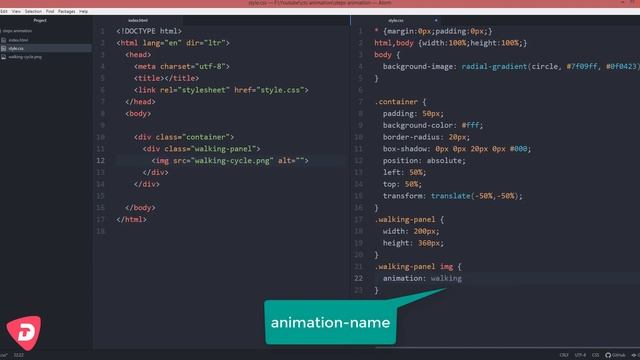Click the file icon beside index.html in tree
Image resolution: width=640 pixels, height=360 pixels.
click(4, 40)
